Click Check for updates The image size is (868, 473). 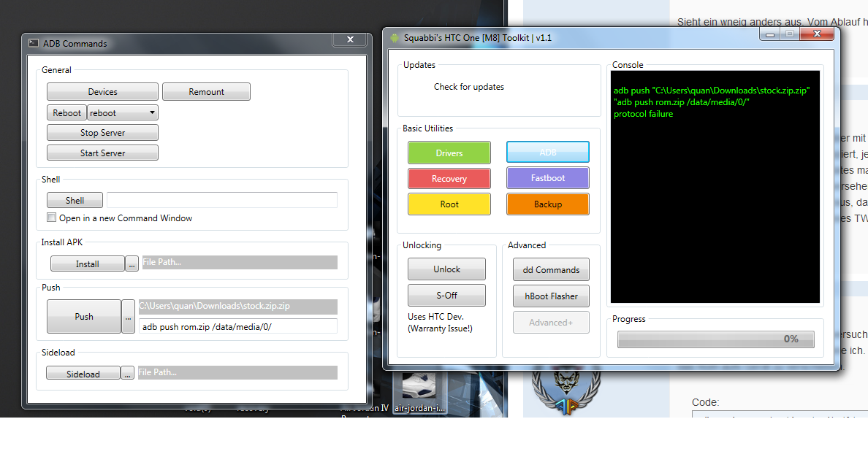coord(468,87)
